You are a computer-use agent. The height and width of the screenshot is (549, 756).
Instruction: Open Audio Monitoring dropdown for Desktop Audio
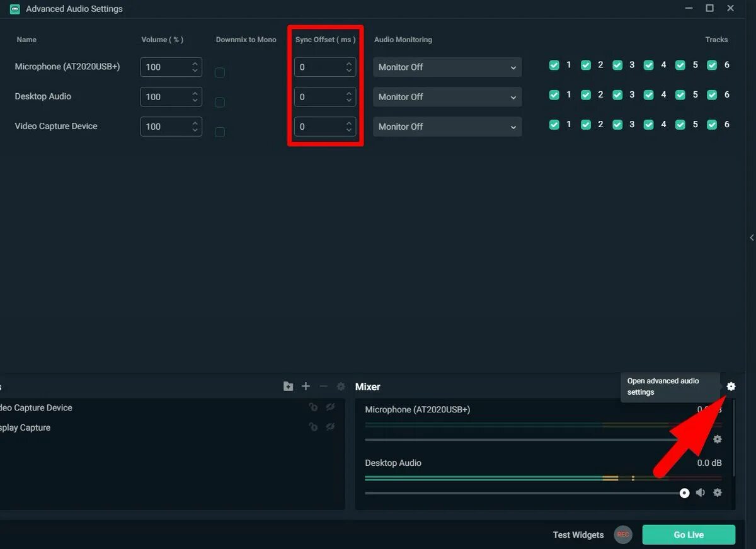[447, 97]
